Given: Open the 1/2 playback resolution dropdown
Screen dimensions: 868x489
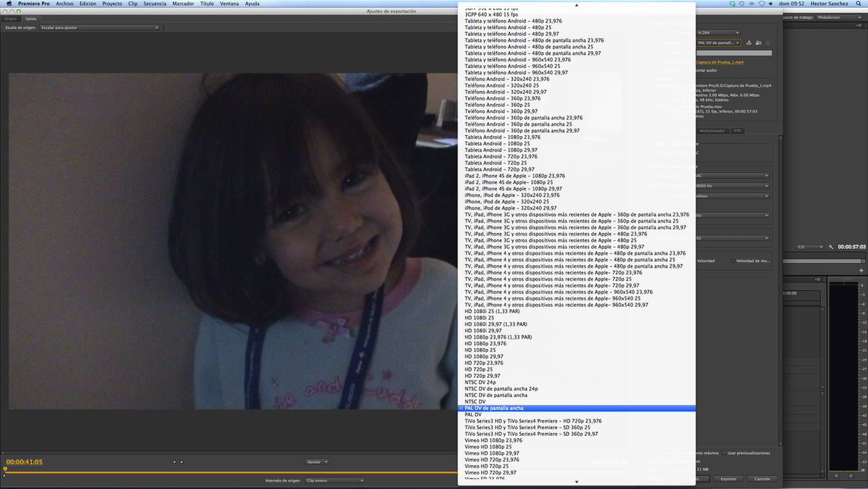Looking at the screenshot, I should coord(809,247).
